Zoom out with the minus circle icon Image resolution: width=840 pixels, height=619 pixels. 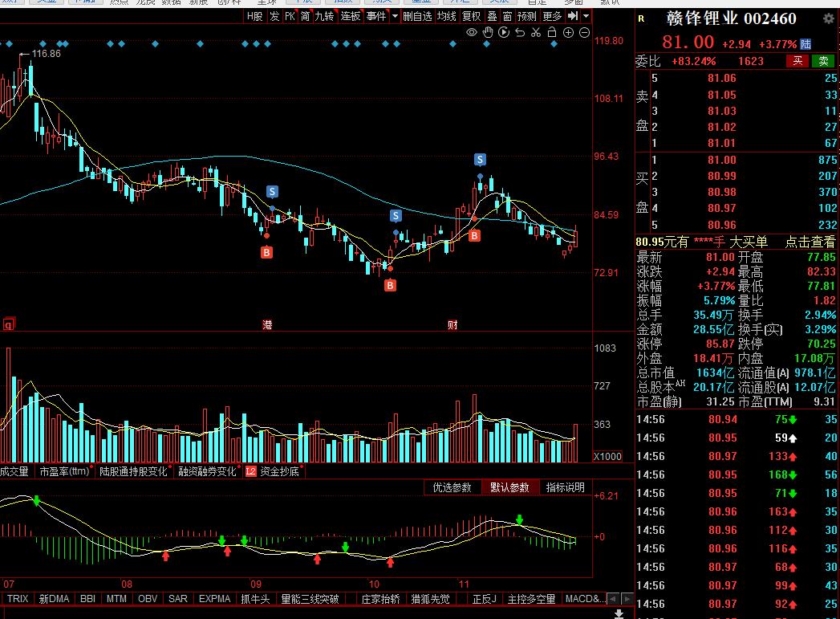point(584,32)
